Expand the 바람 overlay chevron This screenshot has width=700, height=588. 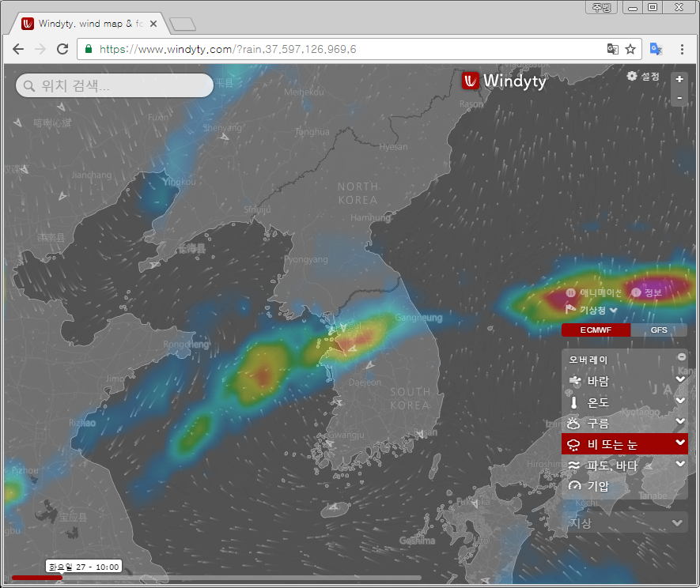point(680,379)
